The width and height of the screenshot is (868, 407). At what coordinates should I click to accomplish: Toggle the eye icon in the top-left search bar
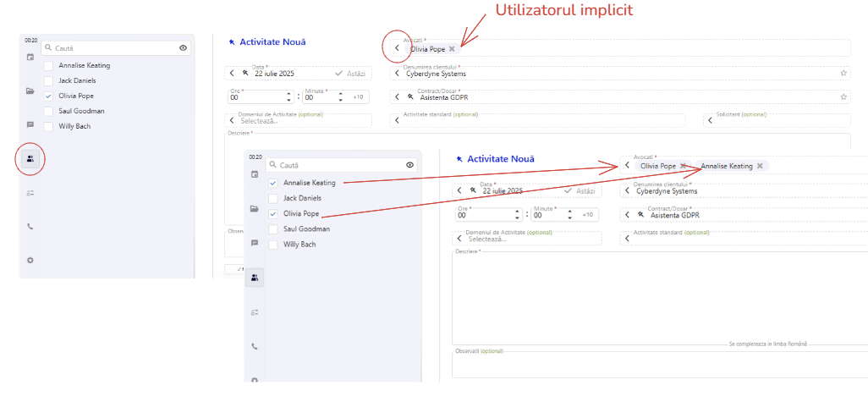(184, 48)
